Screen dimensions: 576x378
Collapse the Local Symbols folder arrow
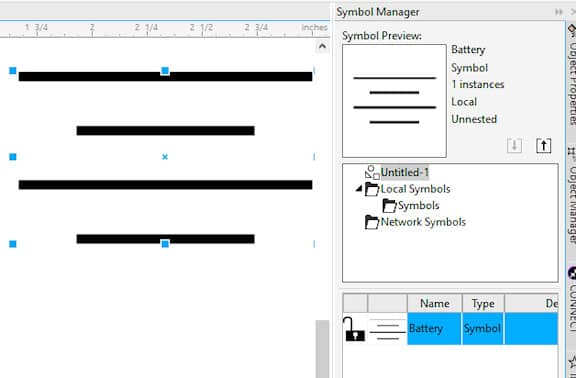pos(359,189)
